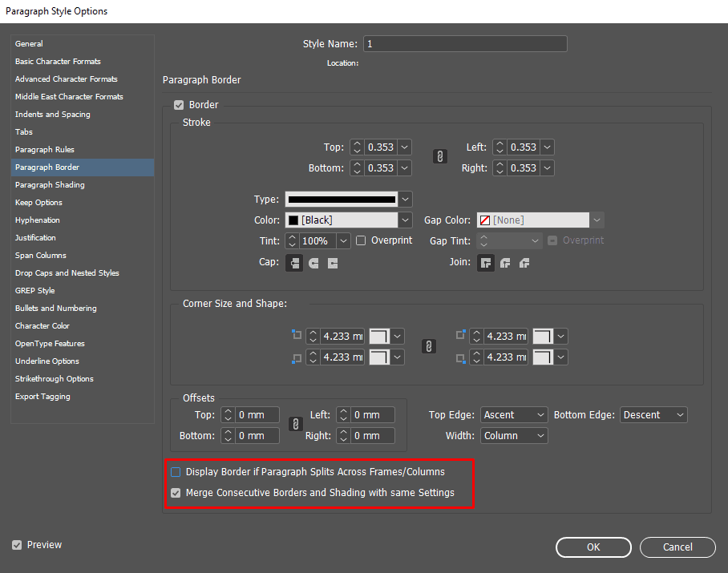
Task: Open the stroke Color dropdown
Action: point(406,220)
